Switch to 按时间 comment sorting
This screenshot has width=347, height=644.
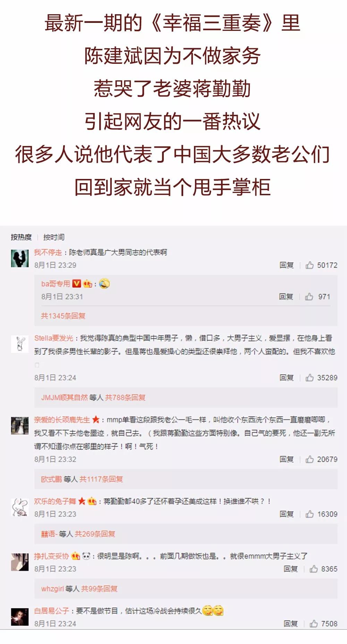[x=54, y=237]
